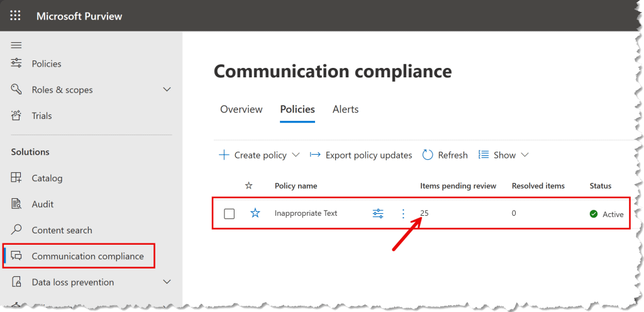Sort by Items pending review header
Image resolution: width=644 pixels, height=312 pixels.
pos(458,186)
